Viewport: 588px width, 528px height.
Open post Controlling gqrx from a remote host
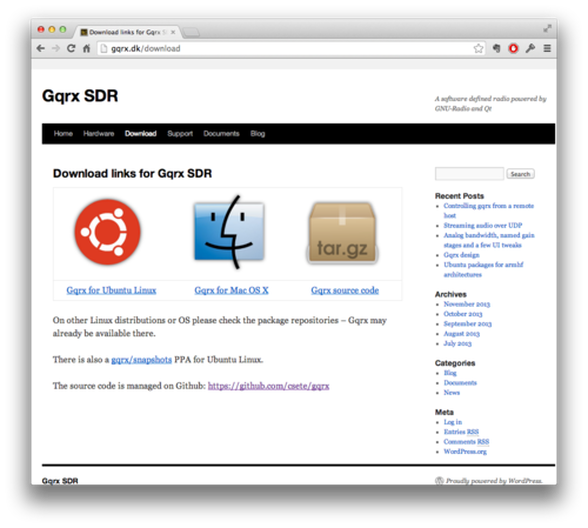click(489, 211)
